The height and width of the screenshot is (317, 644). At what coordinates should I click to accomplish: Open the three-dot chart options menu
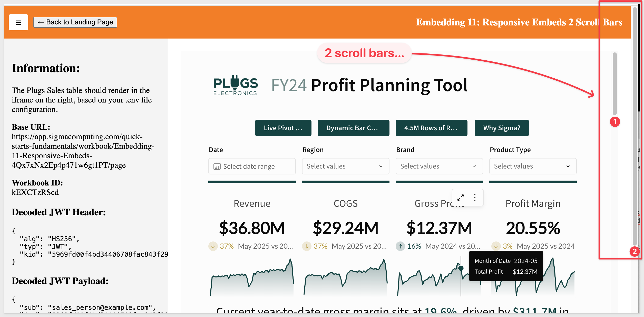pyautogui.click(x=475, y=197)
